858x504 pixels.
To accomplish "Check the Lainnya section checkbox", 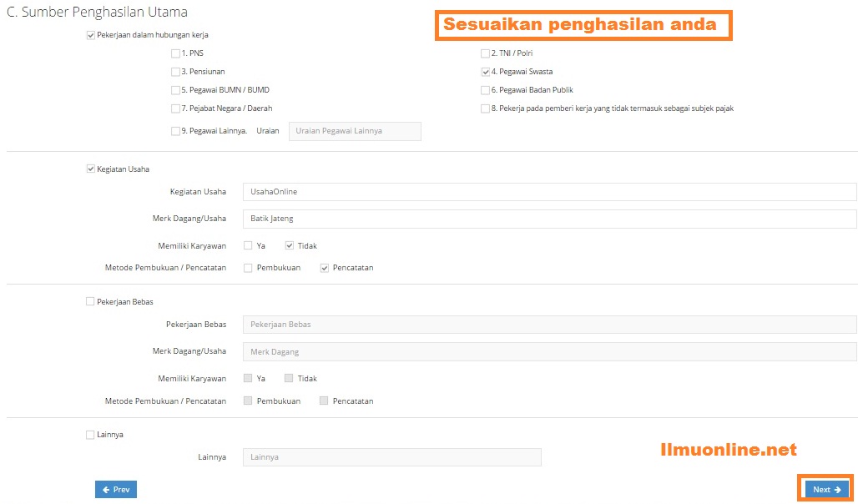I will [90, 435].
